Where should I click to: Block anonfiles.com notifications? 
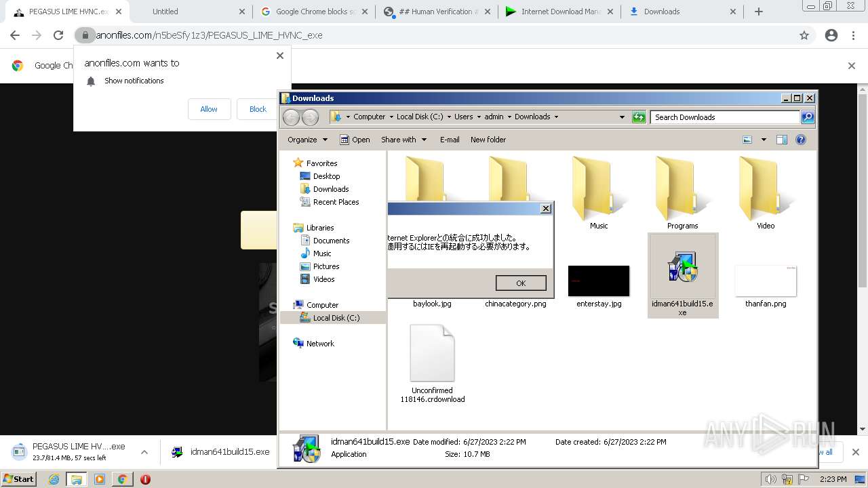(258, 109)
